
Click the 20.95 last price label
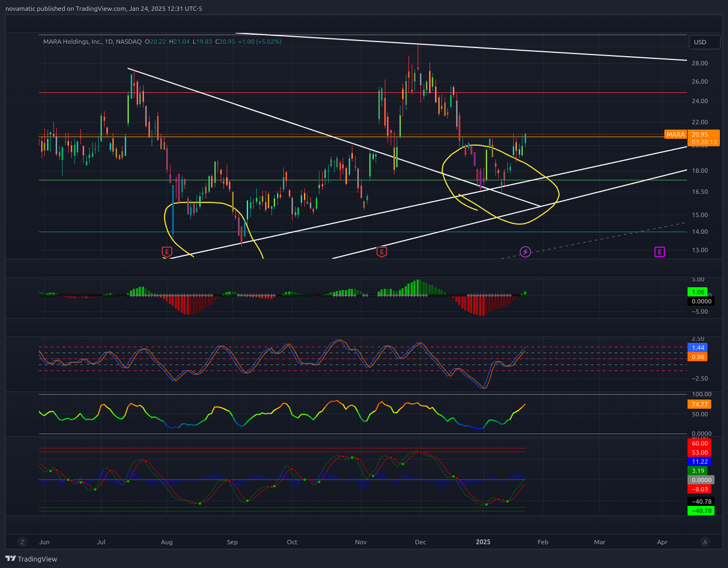700,134
